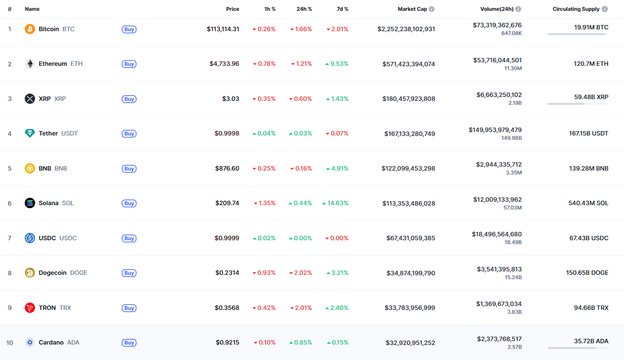Screen dimensions: 624x364
Task: Click USDC market cap $67,431,059,385
Action: coord(411,238)
